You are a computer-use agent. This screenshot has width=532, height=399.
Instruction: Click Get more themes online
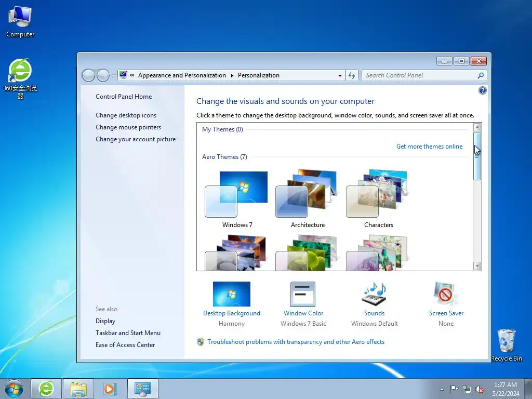429,146
